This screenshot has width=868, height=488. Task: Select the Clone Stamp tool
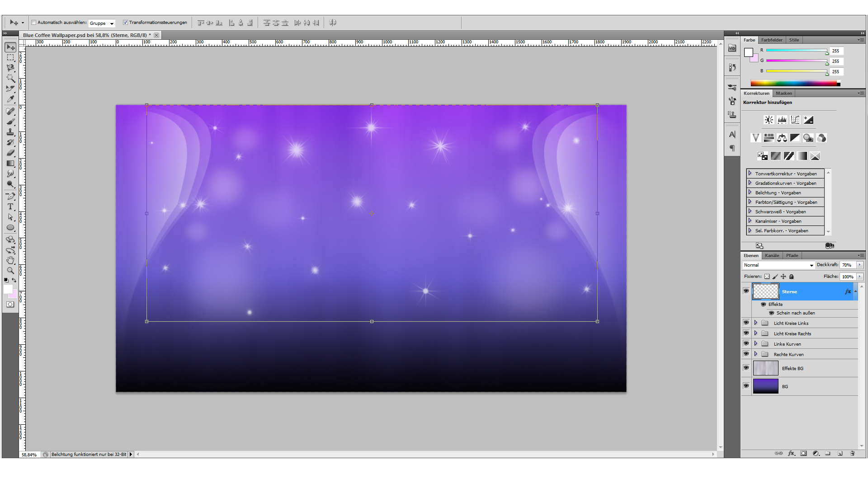point(10,132)
